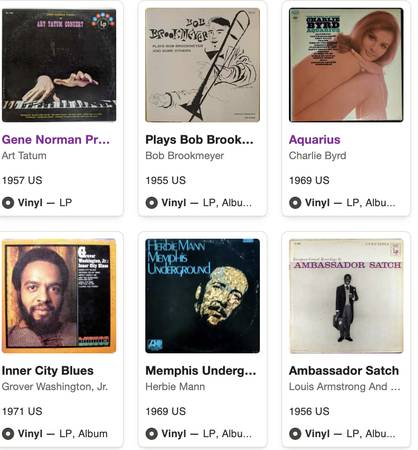Go to the Ambassador Satch release title
This screenshot has width=418, height=450.
(x=344, y=370)
